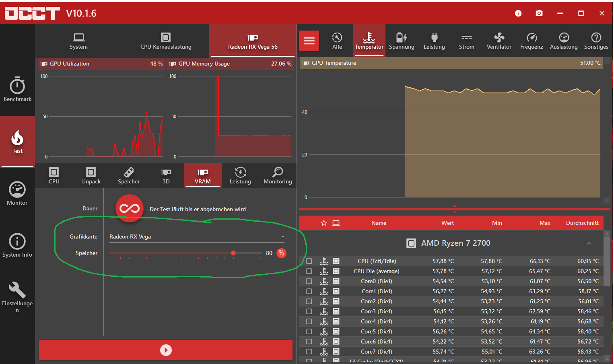Open System Info in sidebar
Image resolution: width=614 pixels, height=364 pixels.
17,245
